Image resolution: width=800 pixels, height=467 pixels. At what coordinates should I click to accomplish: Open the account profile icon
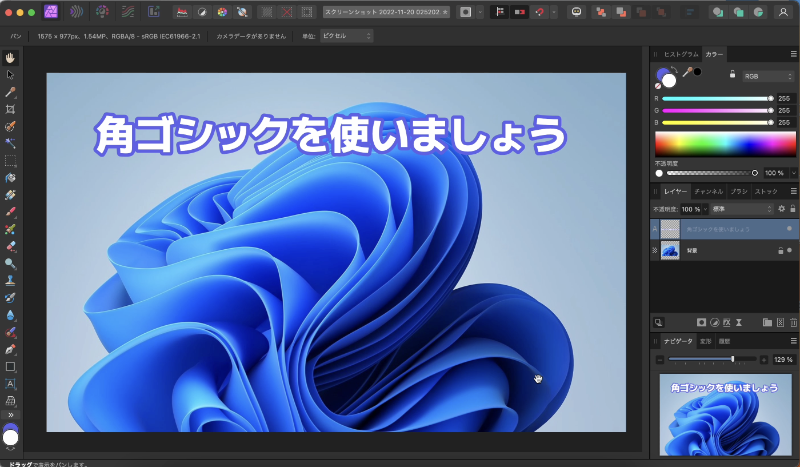(x=783, y=12)
